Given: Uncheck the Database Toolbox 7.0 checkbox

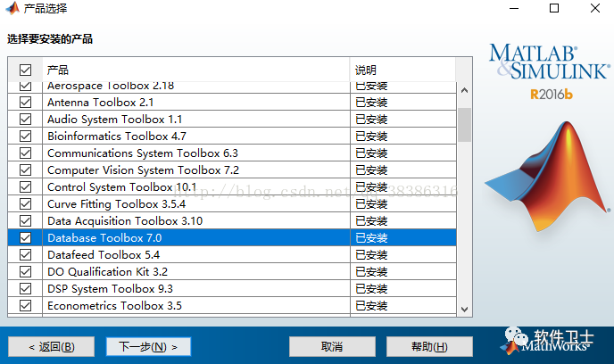Looking at the screenshot, I should click(x=26, y=238).
